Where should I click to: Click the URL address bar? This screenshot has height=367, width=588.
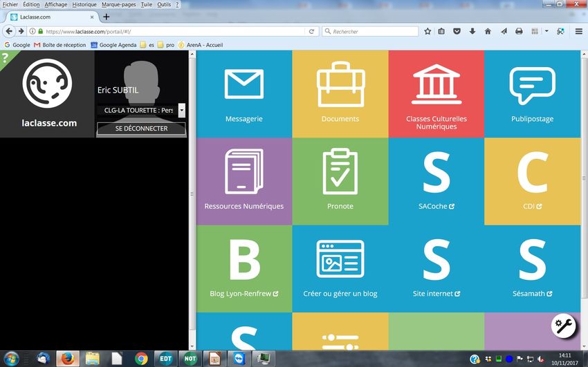[174, 32]
